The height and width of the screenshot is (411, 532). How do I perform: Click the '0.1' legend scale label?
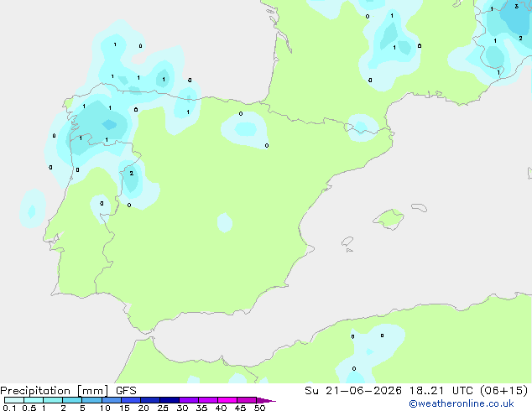pyautogui.click(x=9, y=408)
